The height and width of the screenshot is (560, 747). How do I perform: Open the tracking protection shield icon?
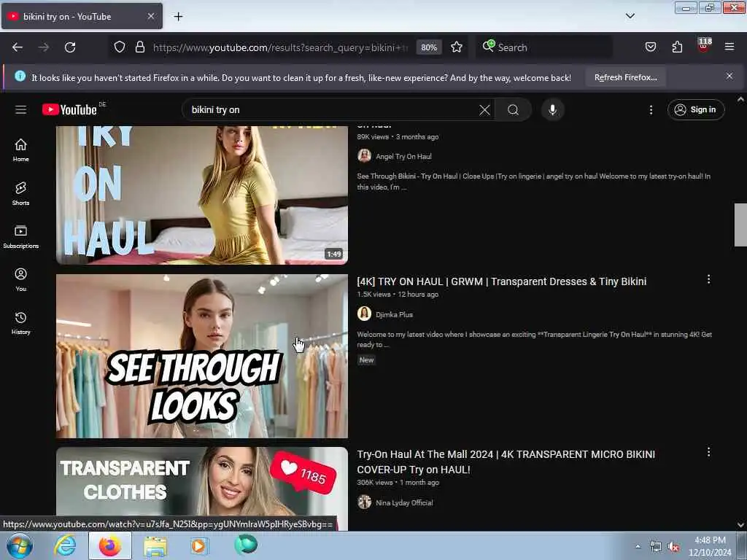(120, 47)
